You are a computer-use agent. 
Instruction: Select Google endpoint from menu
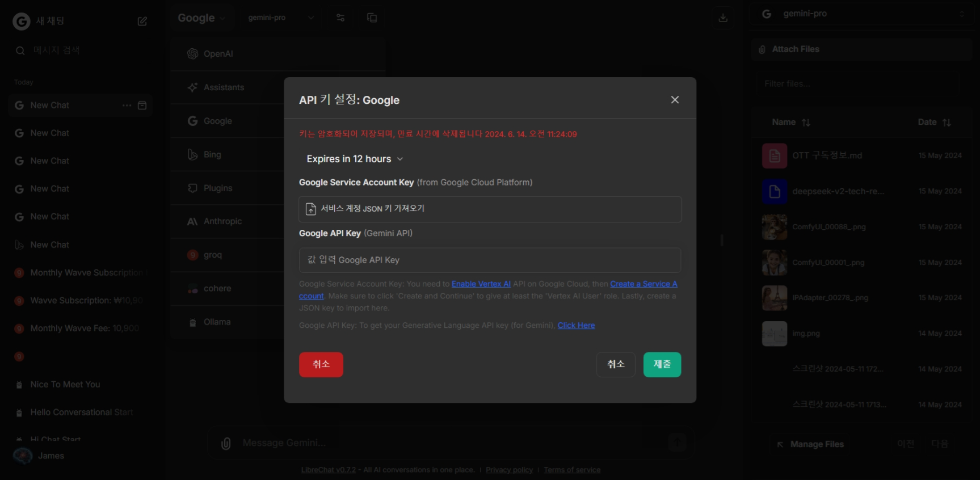click(x=227, y=121)
